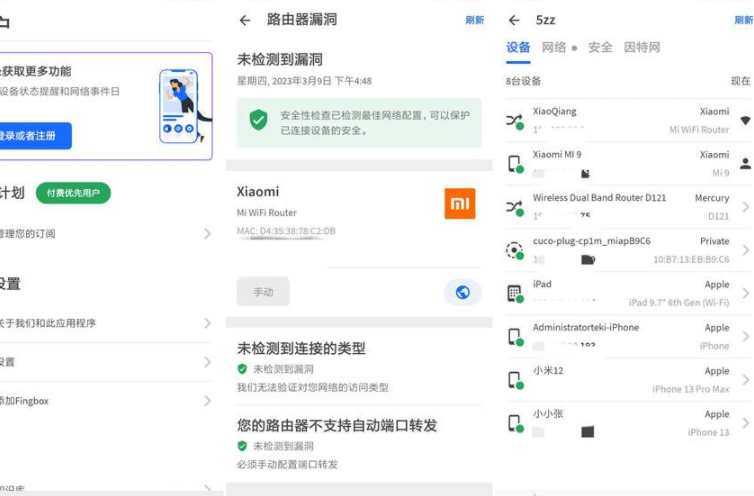Tap the Wireless Dual Band Router D121 icon
This screenshot has height=496, width=754.
pos(515,207)
